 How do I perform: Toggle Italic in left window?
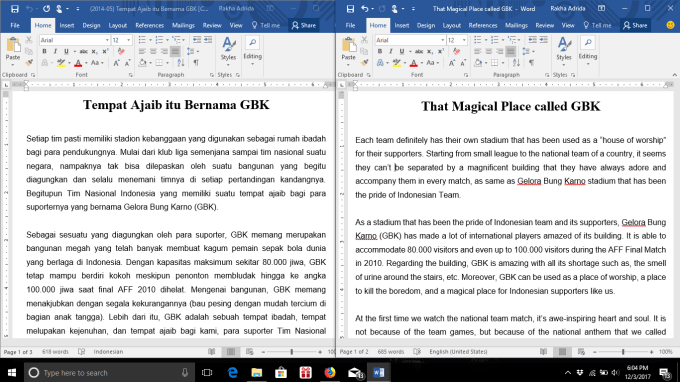(55, 52)
